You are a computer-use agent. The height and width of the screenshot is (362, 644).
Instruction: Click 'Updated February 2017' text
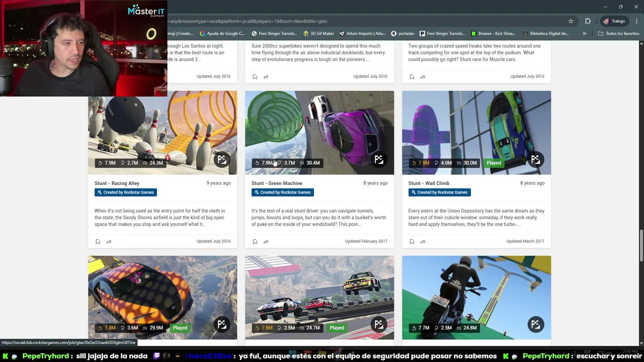click(x=366, y=241)
